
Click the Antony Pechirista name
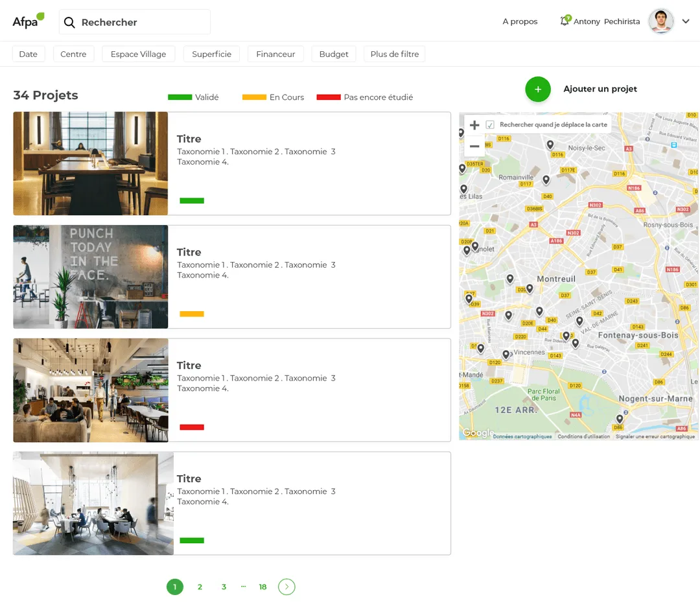(606, 21)
